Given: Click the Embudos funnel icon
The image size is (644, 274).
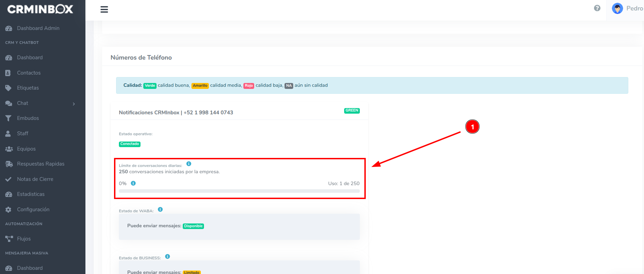Looking at the screenshot, I should [x=8, y=118].
